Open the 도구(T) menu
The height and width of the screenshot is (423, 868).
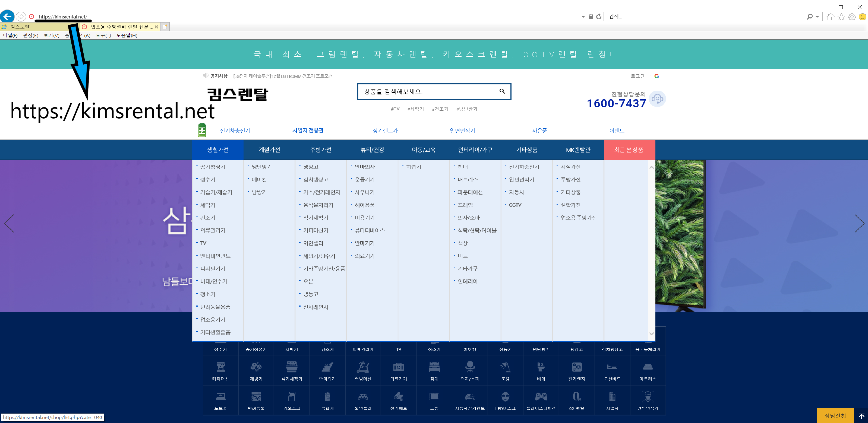point(103,35)
